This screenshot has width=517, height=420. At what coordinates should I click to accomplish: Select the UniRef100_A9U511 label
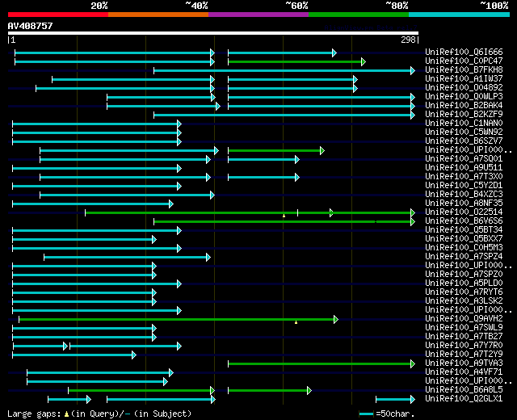point(464,168)
